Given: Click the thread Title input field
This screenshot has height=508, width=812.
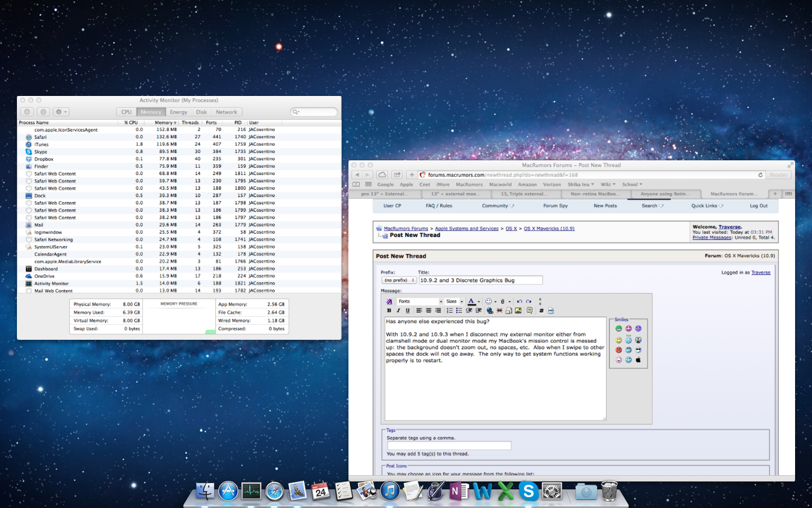Looking at the screenshot, I should point(480,280).
